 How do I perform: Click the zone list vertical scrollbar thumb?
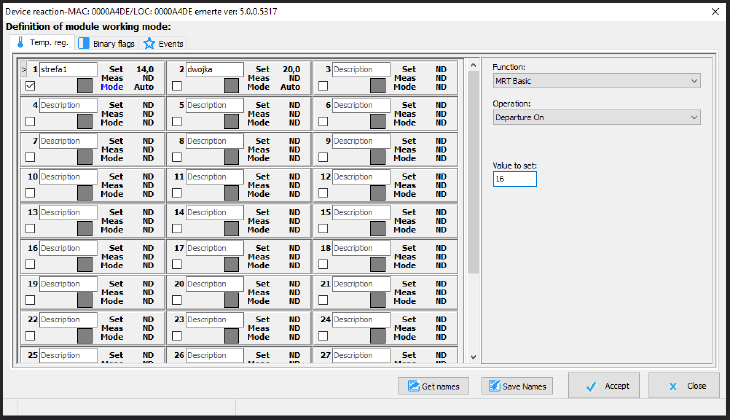[x=473, y=172]
